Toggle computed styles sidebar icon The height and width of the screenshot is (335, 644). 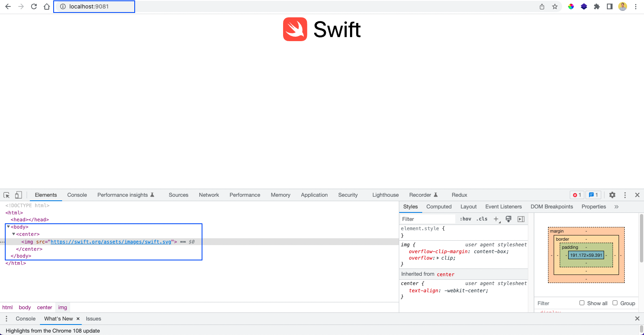(x=521, y=219)
